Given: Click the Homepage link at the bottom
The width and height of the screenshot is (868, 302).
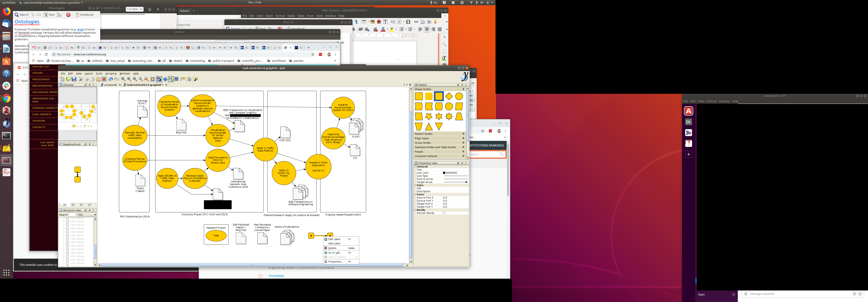Looking at the screenshot, I should (x=276, y=276).
